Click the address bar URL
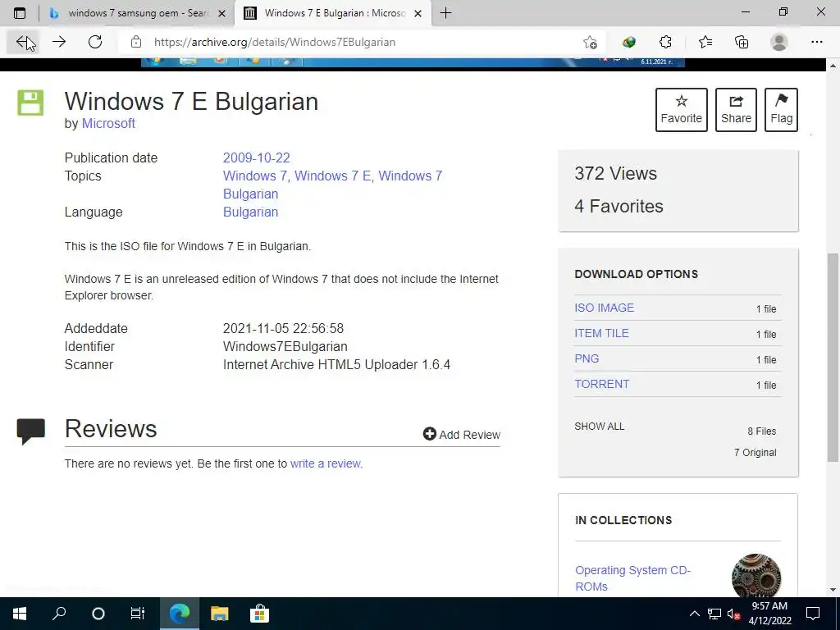The width and height of the screenshot is (840, 630). [x=275, y=42]
